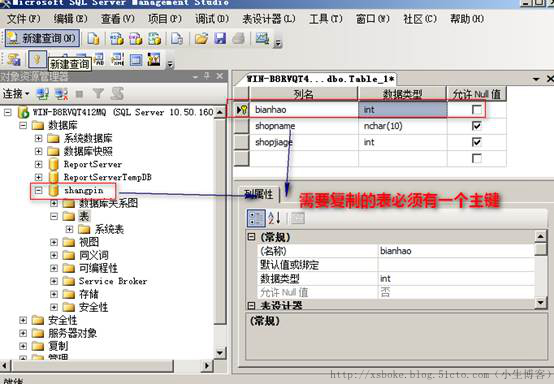The width and height of the screenshot is (554, 384).
Task: Click the properties pane scrollbar down arrow
Action: coord(541,302)
